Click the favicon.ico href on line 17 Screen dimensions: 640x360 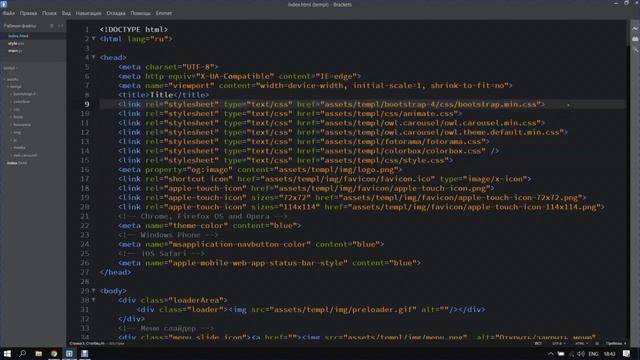click(350, 179)
